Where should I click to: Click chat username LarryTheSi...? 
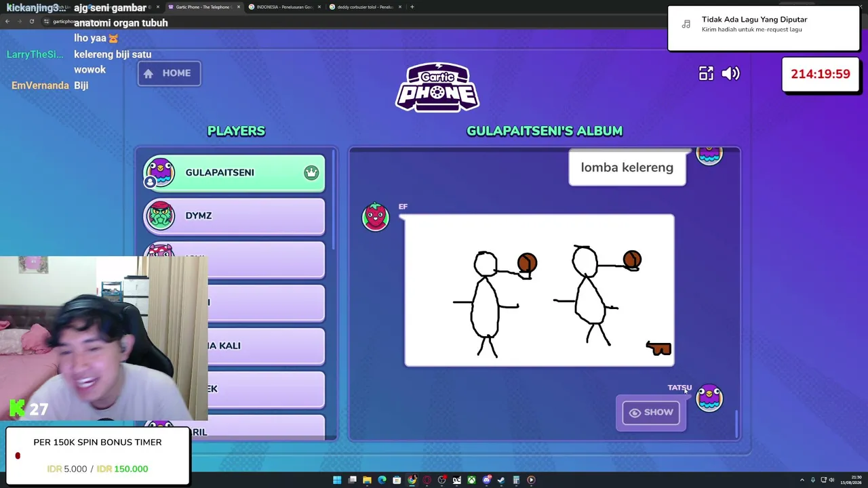pos(35,54)
